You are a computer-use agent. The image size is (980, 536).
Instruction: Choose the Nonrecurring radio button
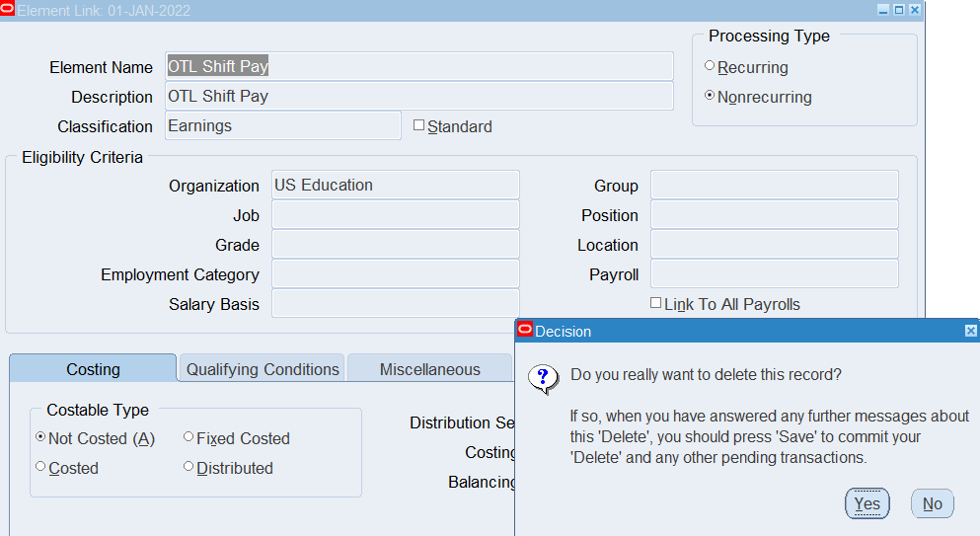(x=710, y=96)
